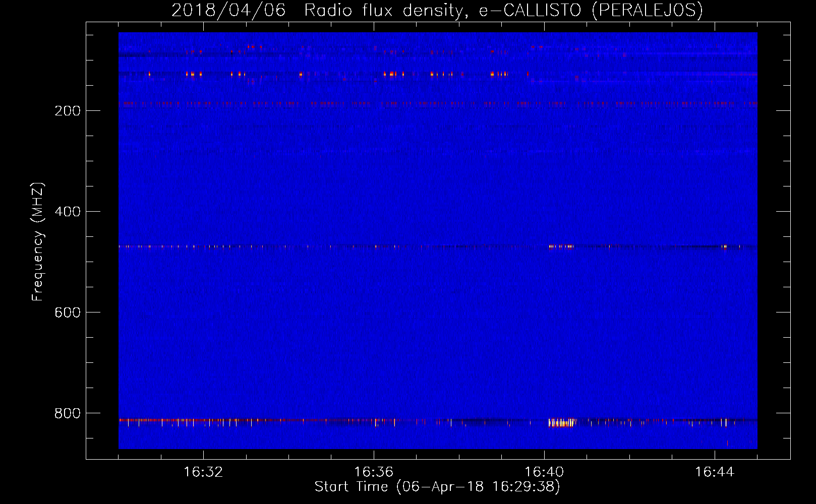The image size is (816, 504).
Task: Click the bright burst near 16:40 at 820 MHz
Action: [x=562, y=422]
